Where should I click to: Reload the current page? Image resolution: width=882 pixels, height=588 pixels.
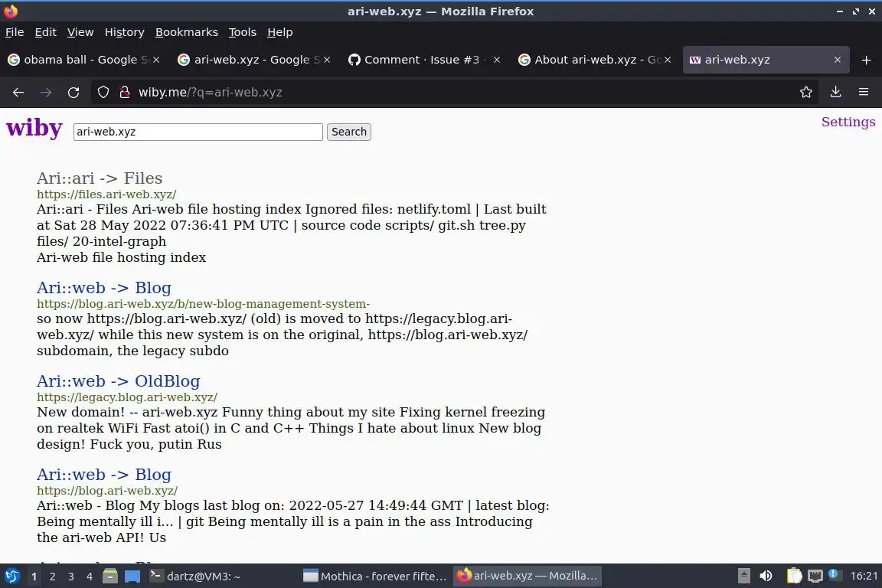coord(73,93)
